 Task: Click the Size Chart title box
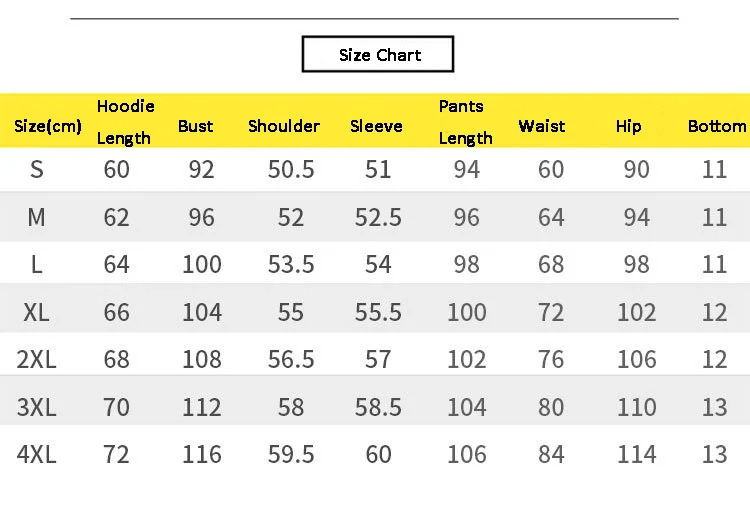pyautogui.click(x=378, y=55)
